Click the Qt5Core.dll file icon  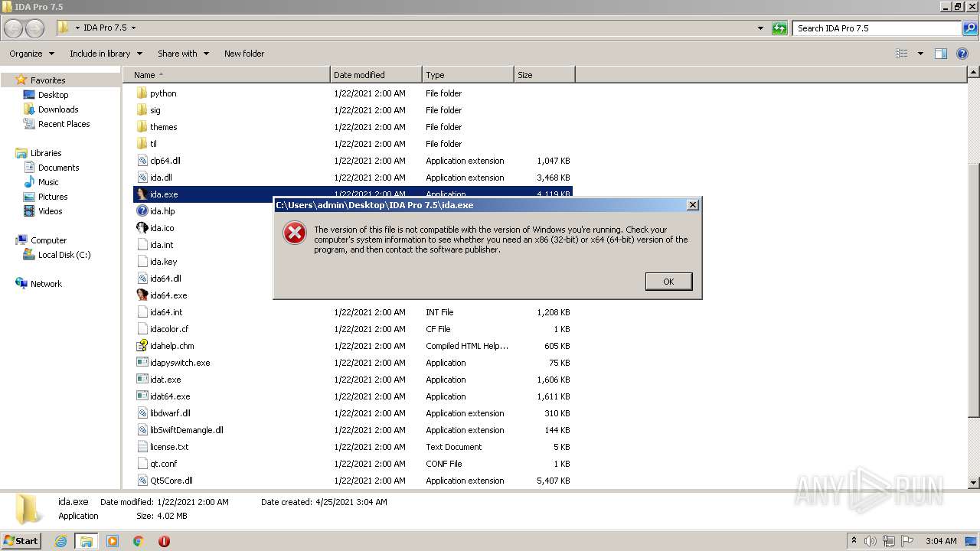click(142, 481)
